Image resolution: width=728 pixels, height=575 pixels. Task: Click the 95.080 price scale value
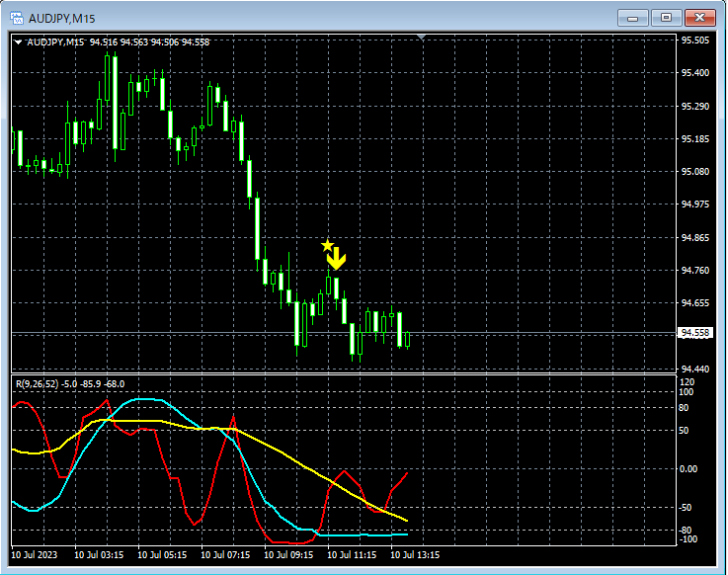coord(695,171)
